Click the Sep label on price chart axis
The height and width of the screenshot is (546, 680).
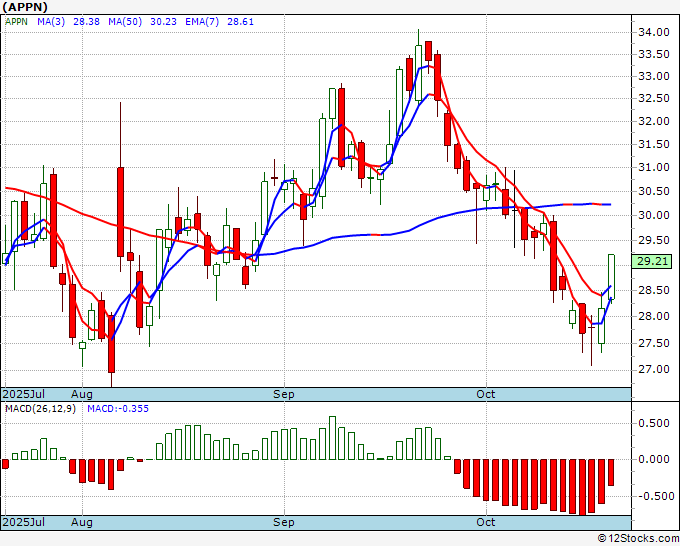click(284, 394)
